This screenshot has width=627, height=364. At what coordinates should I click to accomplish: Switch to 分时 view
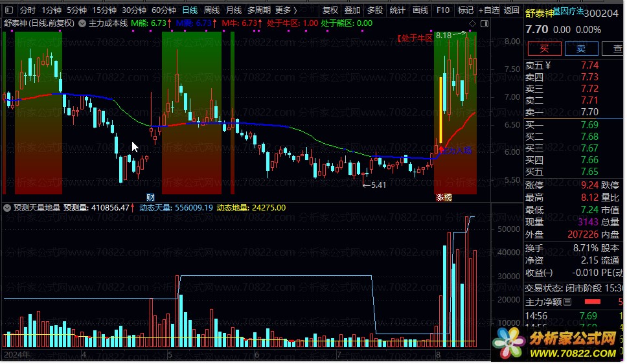pos(28,10)
